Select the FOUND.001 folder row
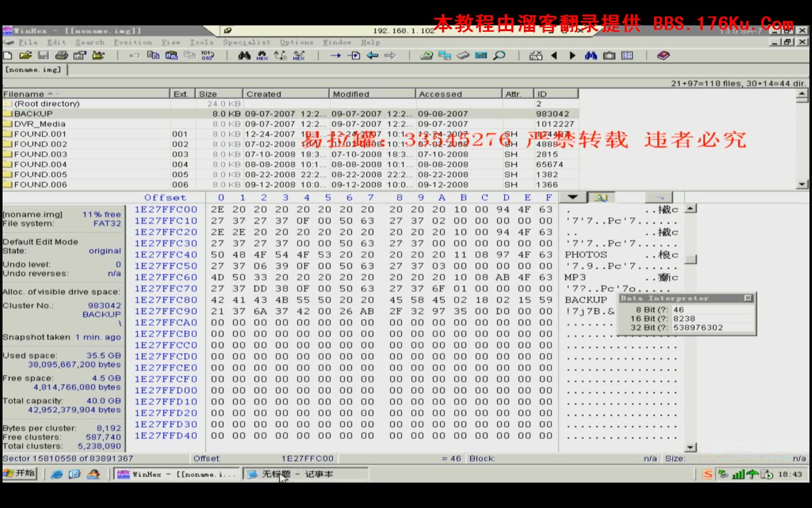Screen dimensions: 812x508 click(291, 134)
